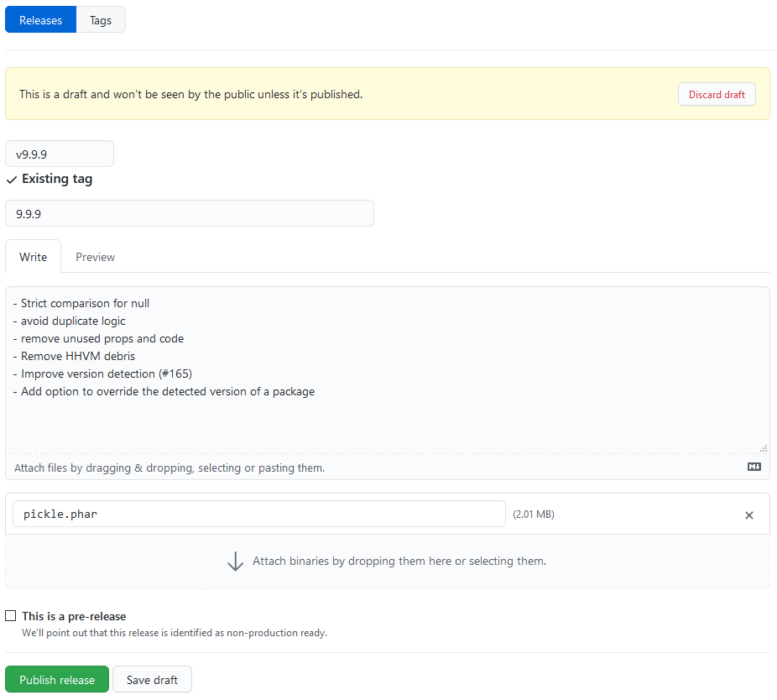Screen dimensions: 777x700
Task: Click the checkmark beside Existing tag
Action: tap(11, 178)
